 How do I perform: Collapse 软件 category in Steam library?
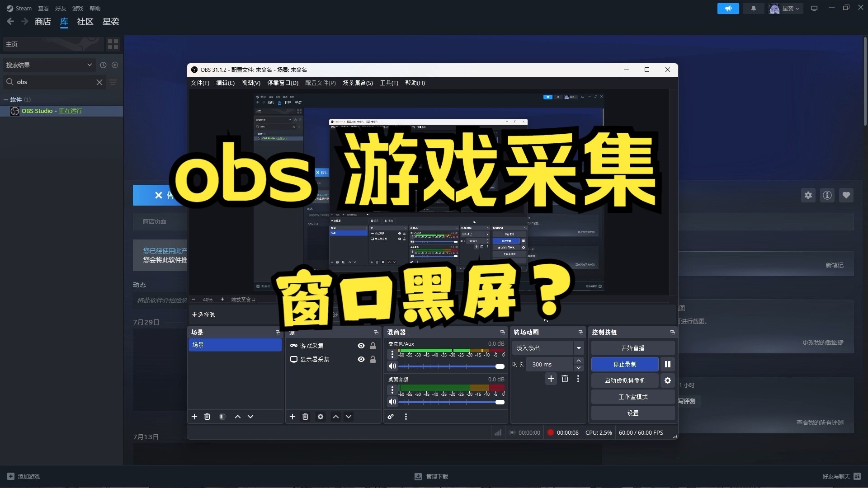(x=6, y=99)
